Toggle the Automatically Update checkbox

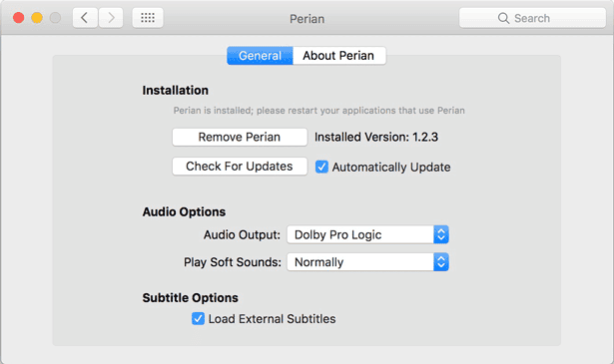[321, 167]
